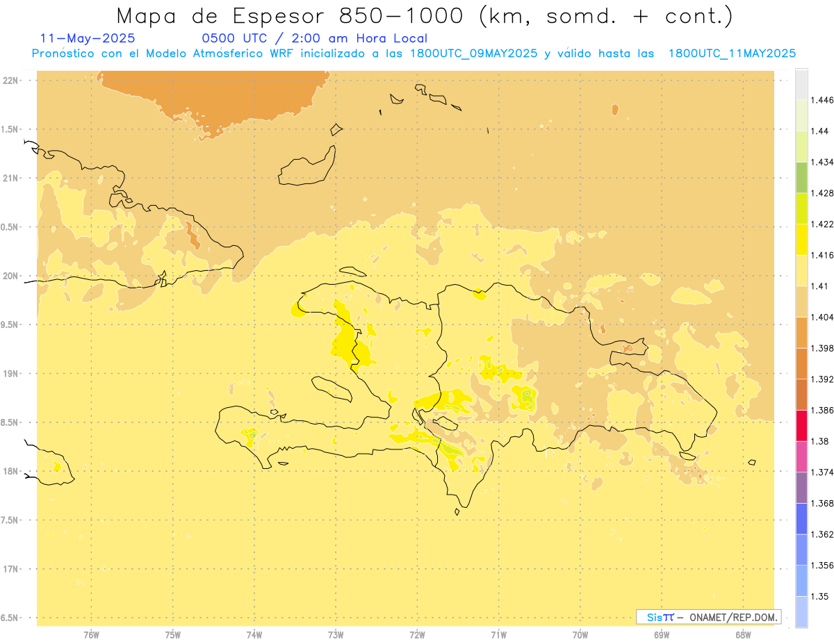The image size is (834, 644).
Task: Click the date '11-May-2025'
Action: 88,38
